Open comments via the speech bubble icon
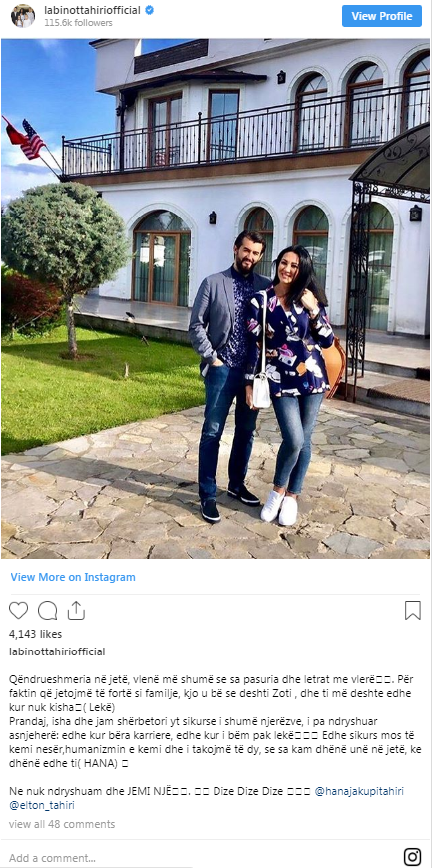Image resolution: width=432 pixels, height=868 pixels. coord(47,610)
